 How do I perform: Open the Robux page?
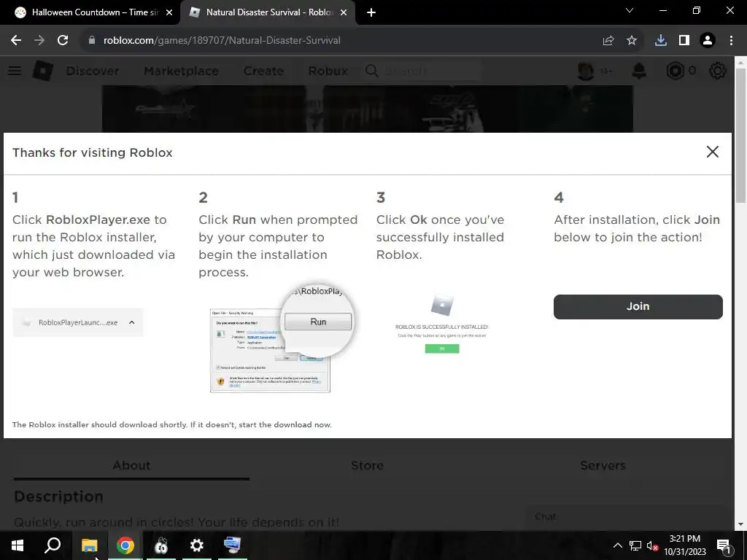tap(328, 71)
